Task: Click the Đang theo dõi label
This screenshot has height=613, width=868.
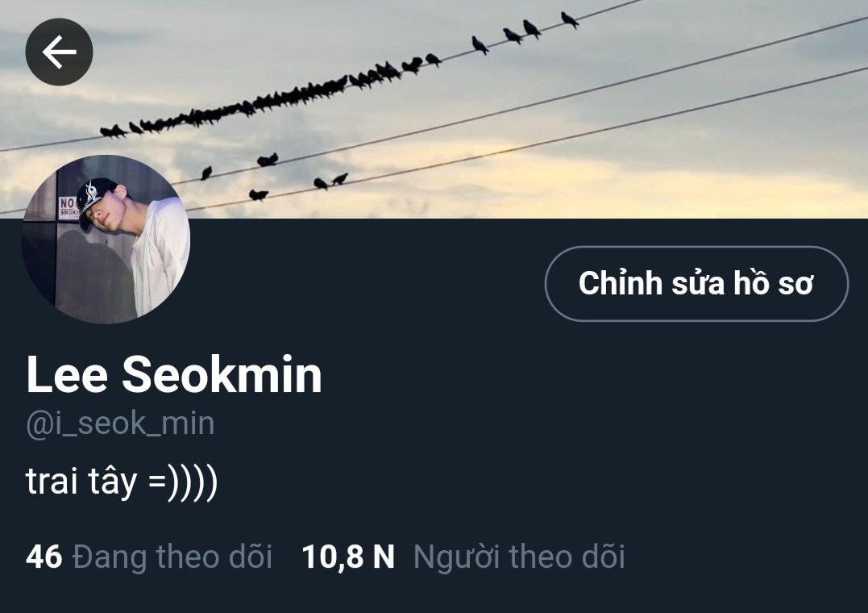Action: point(172,557)
